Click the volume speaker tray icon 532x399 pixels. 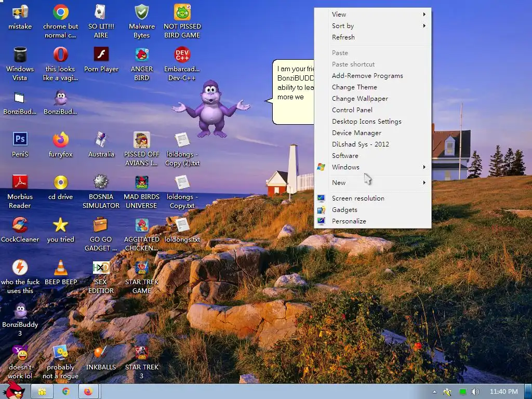coord(475,392)
